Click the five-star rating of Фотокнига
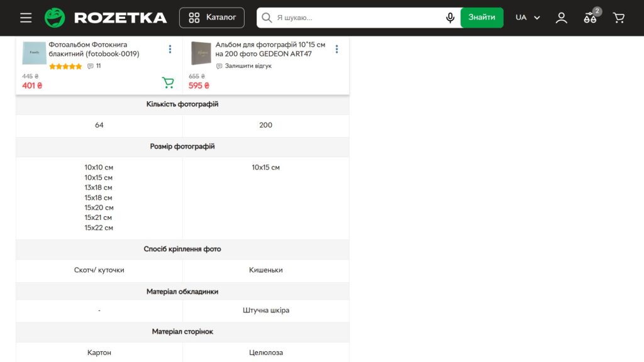The image size is (644, 362). 65,66
